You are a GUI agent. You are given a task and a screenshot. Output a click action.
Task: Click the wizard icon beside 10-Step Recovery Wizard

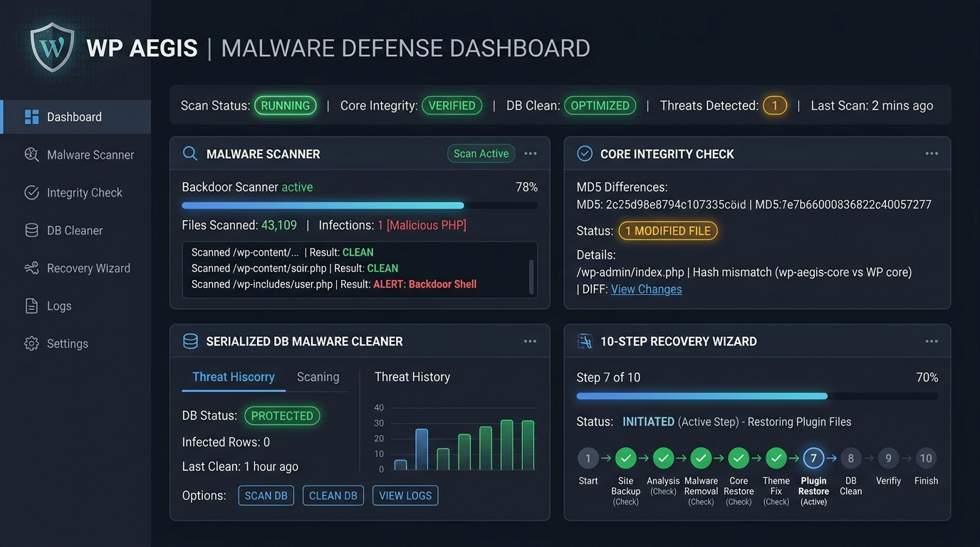click(585, 341)
